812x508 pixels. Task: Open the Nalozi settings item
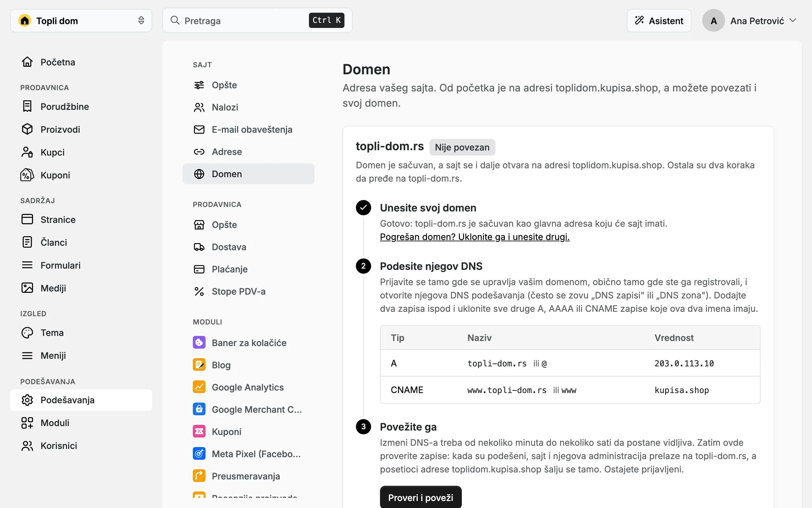coord(249,107)
